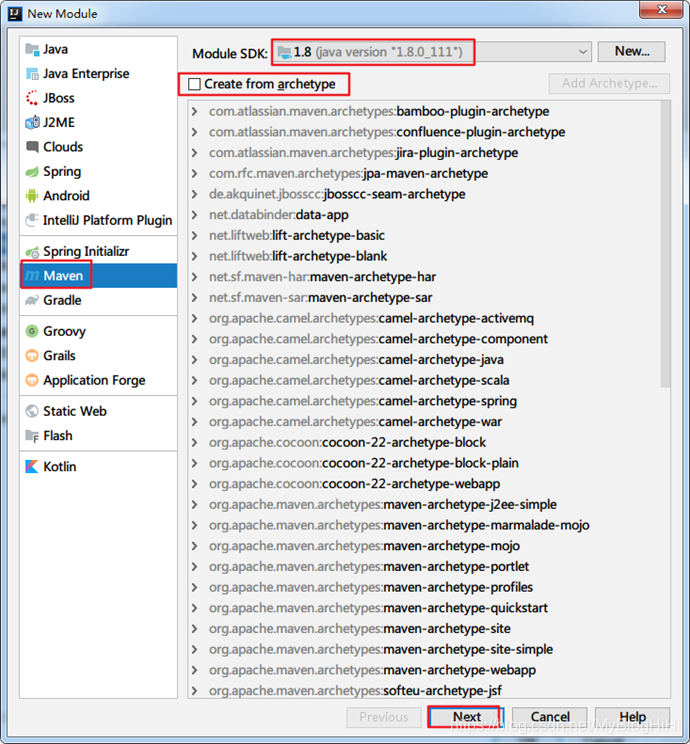Select Java in module type list
The width and height of the screenshot is (690, 744).
(98, 49)
